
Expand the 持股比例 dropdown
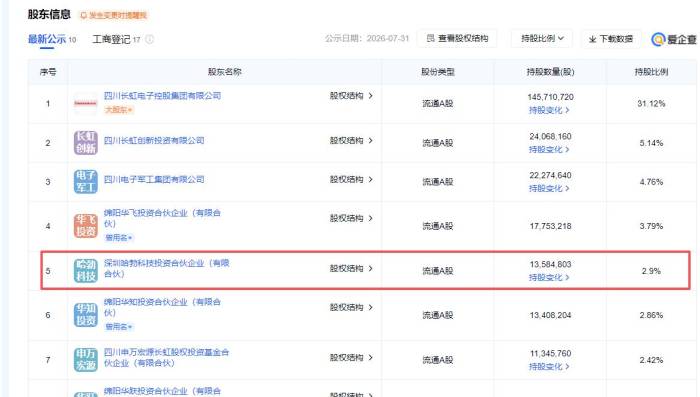542,39
